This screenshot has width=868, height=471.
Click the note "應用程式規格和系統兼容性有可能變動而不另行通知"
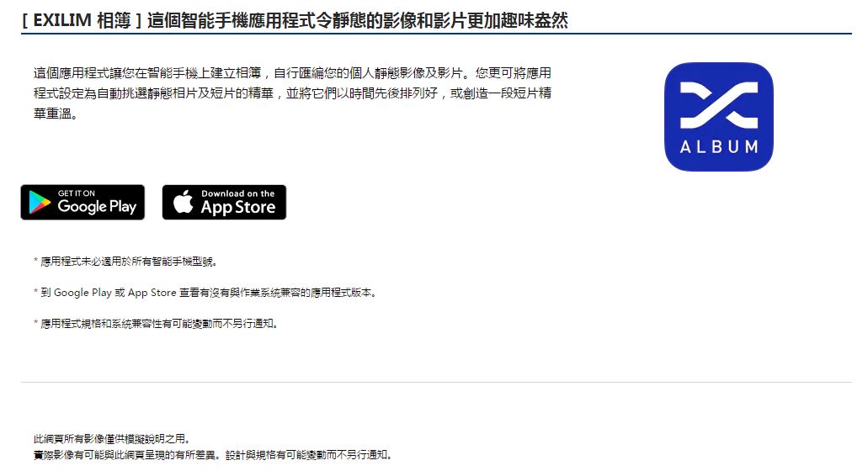156,324
